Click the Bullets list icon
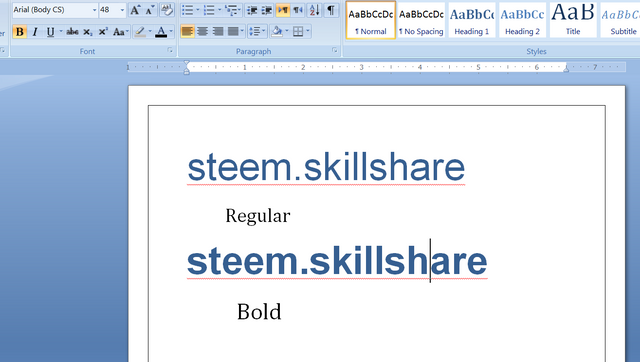 [187, 10]
